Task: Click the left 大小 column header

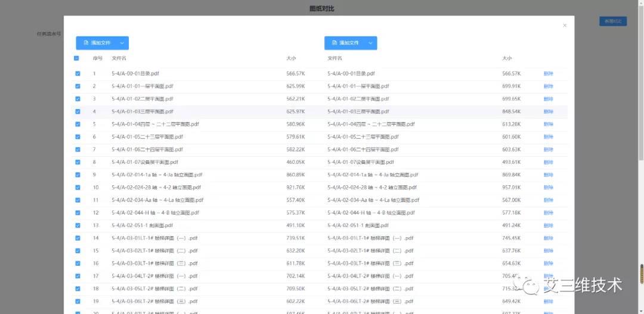Action: (x=291, y=58)
